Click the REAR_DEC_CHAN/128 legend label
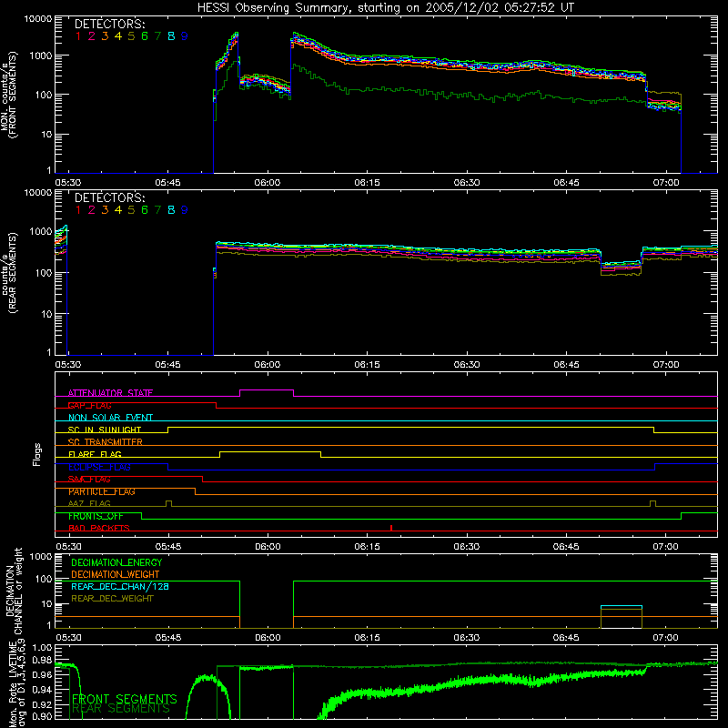 120,586
